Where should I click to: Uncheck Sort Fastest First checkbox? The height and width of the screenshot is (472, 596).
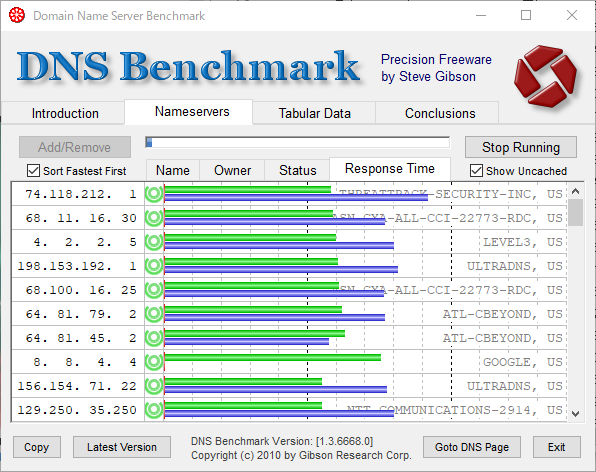coord(33,171)
